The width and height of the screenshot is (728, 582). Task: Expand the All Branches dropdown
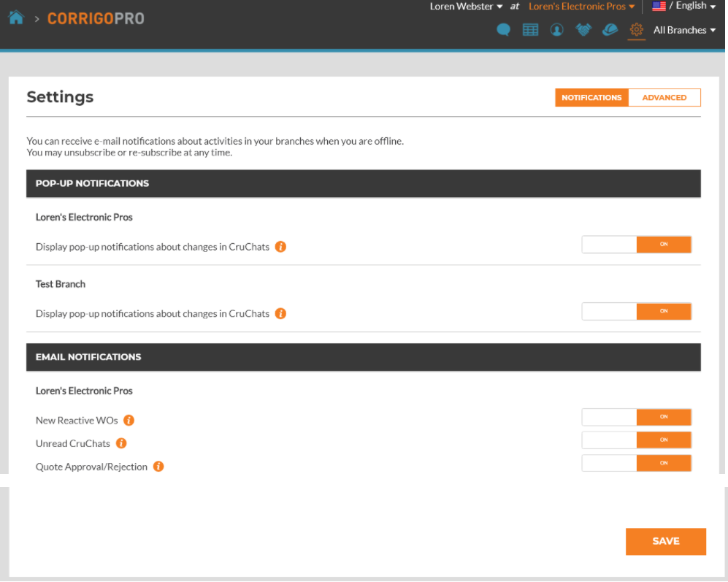tap(684, 30)
